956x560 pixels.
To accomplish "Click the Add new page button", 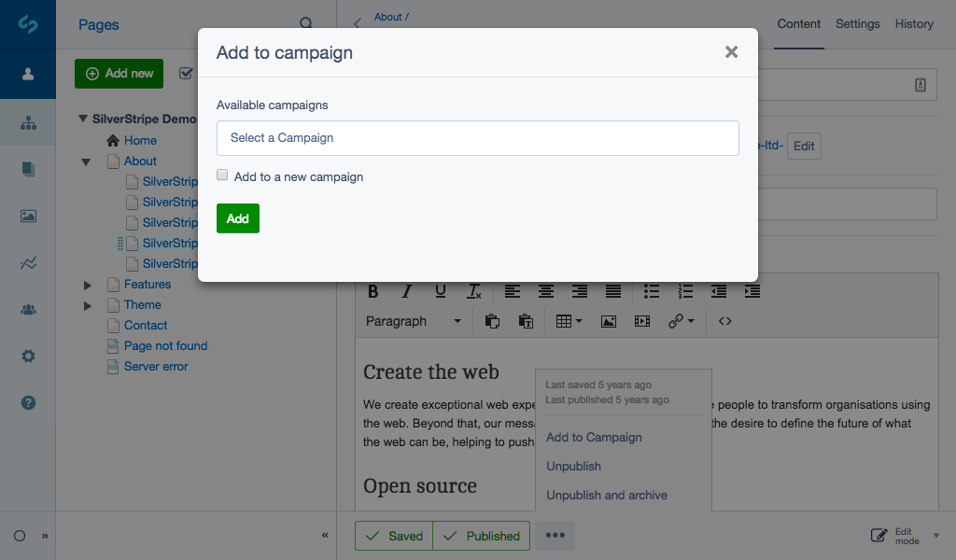I will tap(119, 73).
